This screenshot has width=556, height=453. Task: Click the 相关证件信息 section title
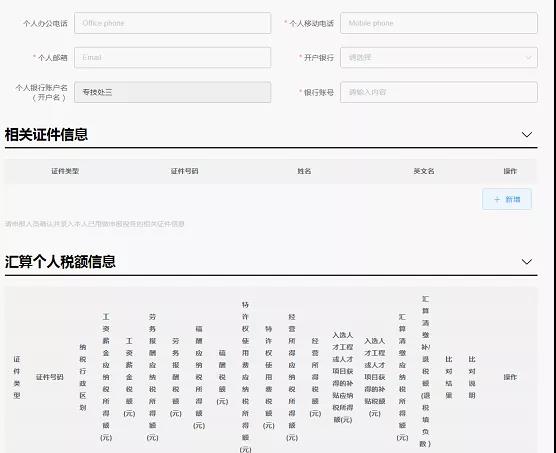(46, 134)
